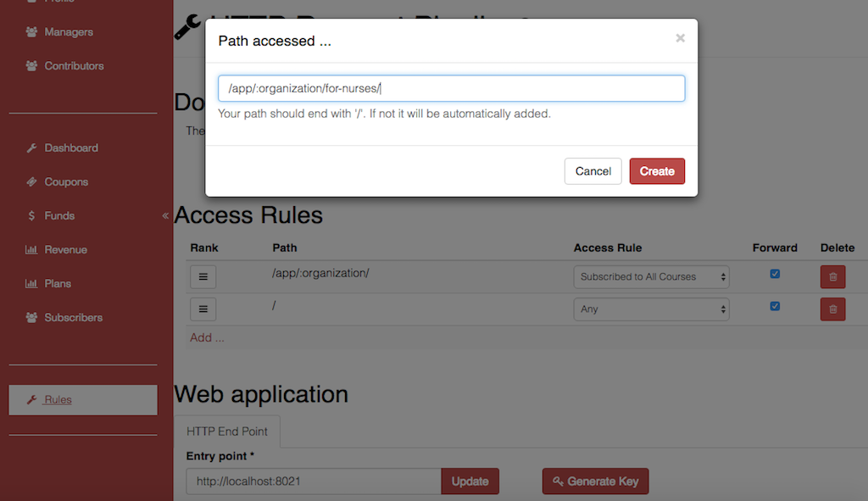This screenshot has height=501, width=868.
Task: Open the Subscribed to All Courses dropdown
Action: 651,277
